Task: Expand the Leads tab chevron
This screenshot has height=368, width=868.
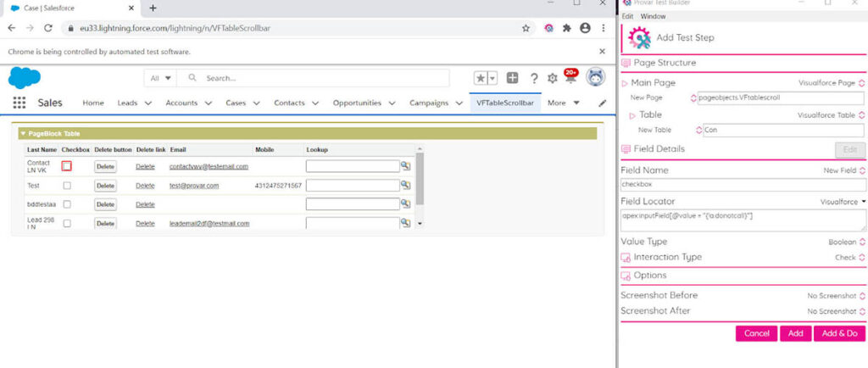Action: [x=147, y=103]
